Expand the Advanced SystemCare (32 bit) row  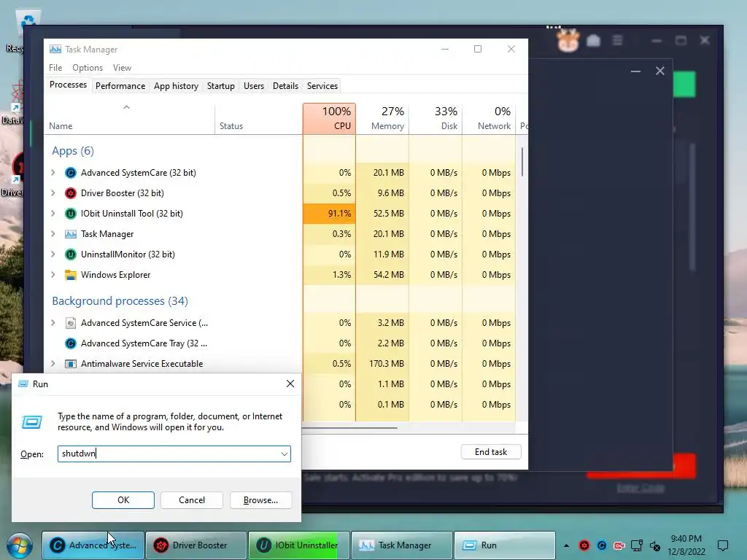[53, 173]
